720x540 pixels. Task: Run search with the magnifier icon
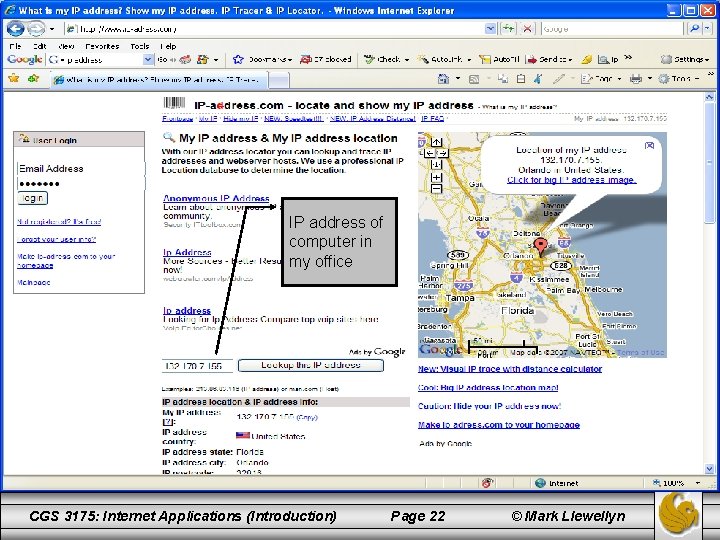(694, 29)
